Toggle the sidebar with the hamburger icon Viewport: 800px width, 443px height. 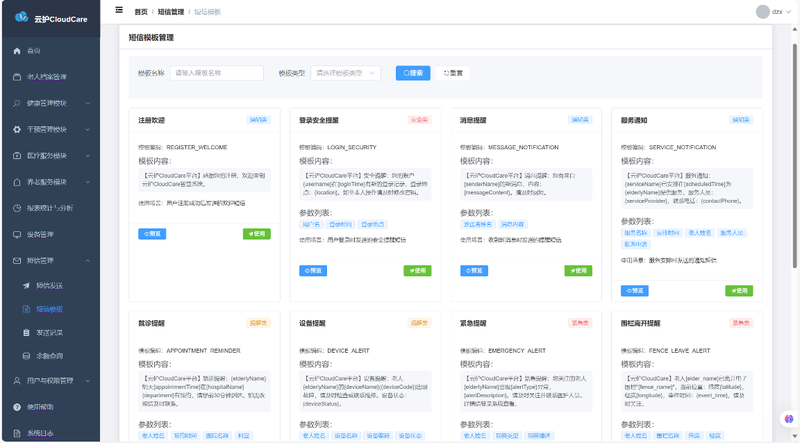point(119,10)
